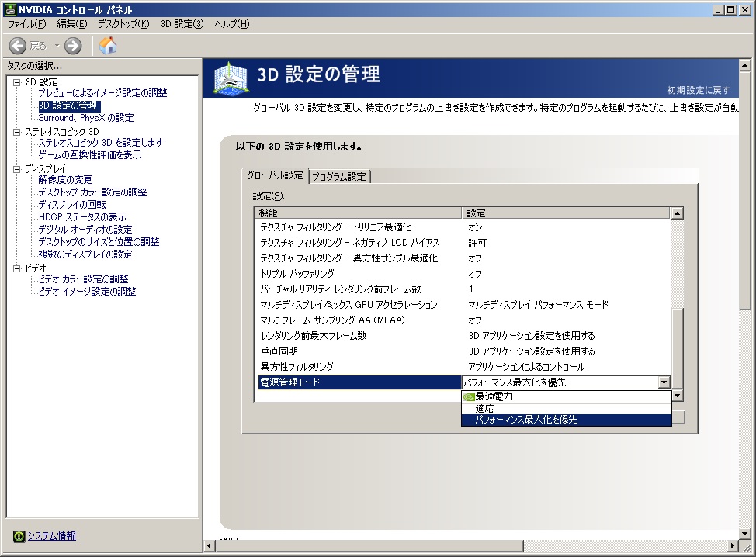Click 初期設定に戻す link
The width and height of the screenshot is (756, 557).
pos(698,90)
